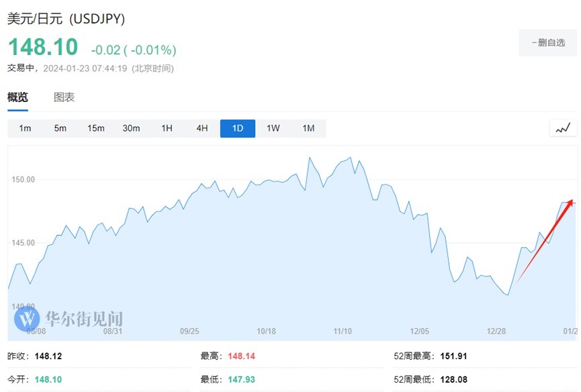Viewport: 581px width, 392px height.
Task: Switch to the 概览 tab
Action: tap(17, 97)
